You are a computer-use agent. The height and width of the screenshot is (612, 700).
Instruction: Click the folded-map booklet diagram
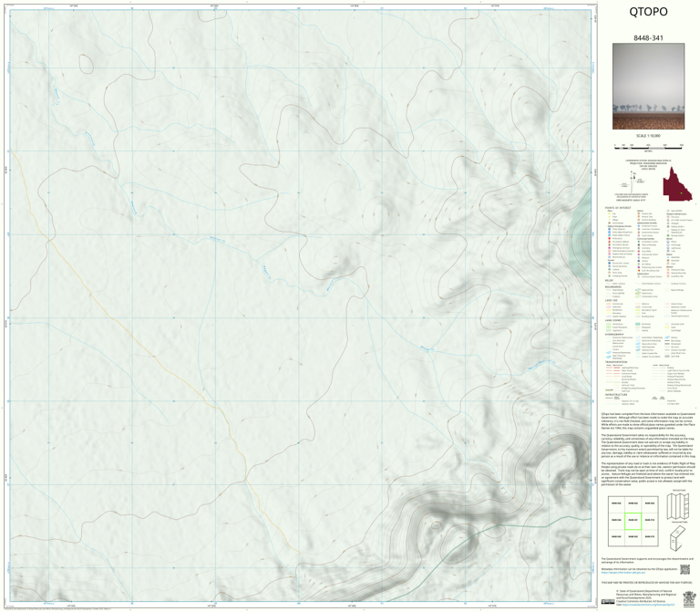pyautogui.click(x=678, y=537)
